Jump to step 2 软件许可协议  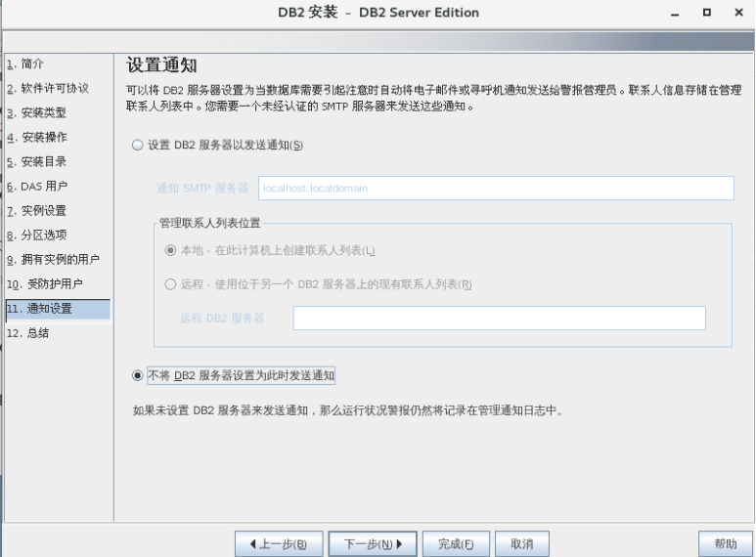point(48,88)
